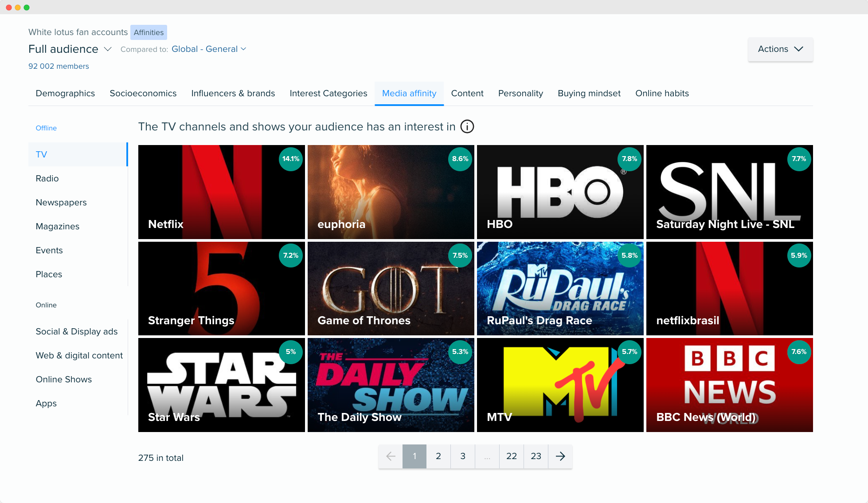The image size is (868, 503).
Task: Open the RuPaul's Drag Race card
Action: 560,288
